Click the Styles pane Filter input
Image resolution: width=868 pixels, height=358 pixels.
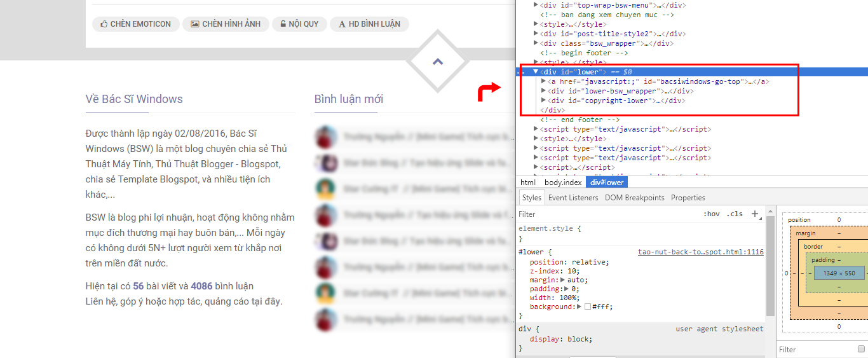click(607, 214)
